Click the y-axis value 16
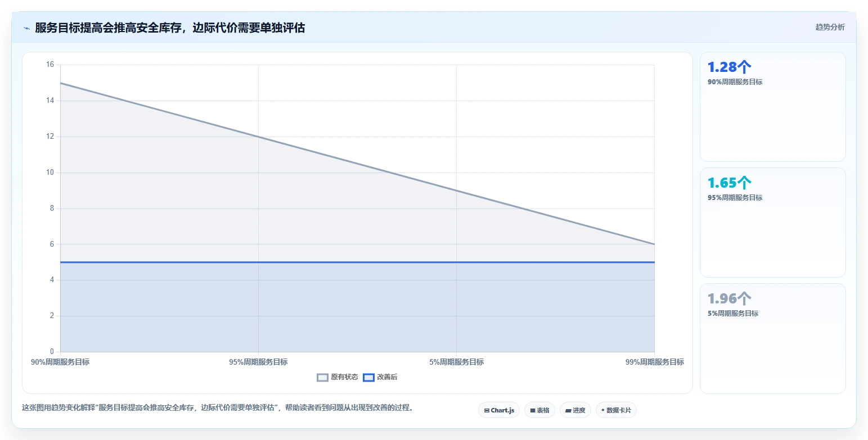 50,65
